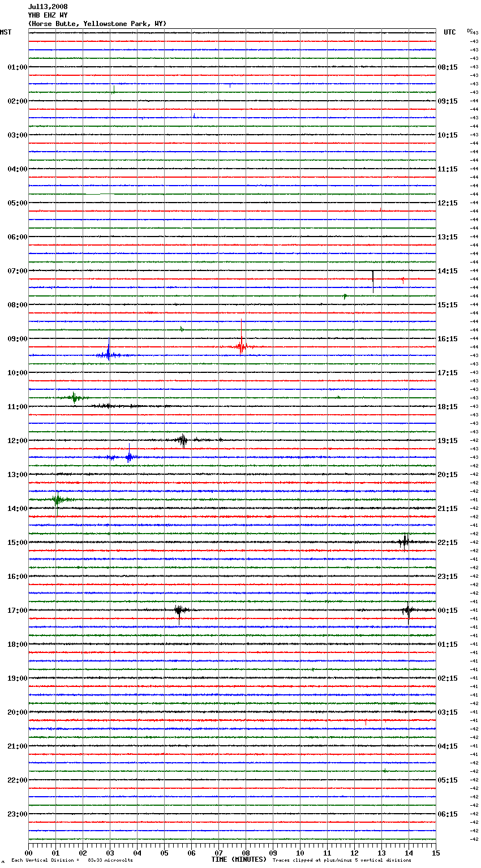
Task: Click the 22:15 UTC time label
Action: tap(448, 543)
